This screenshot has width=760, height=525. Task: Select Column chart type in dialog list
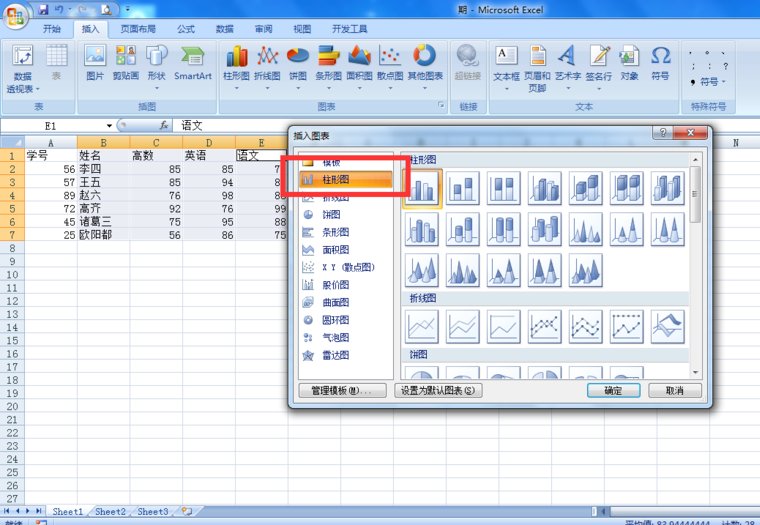coord(346,180)
